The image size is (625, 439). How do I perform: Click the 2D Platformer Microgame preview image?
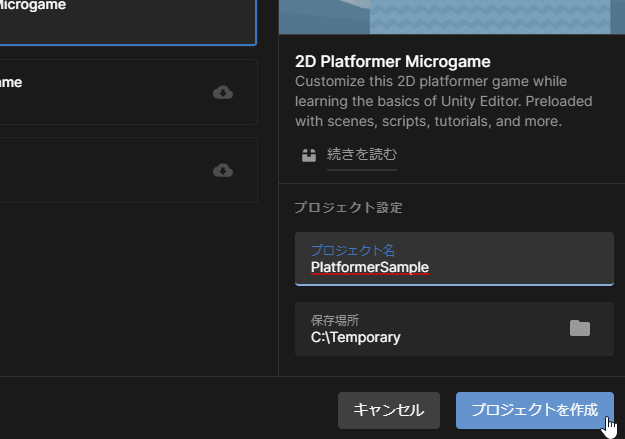tap(452, 17)
